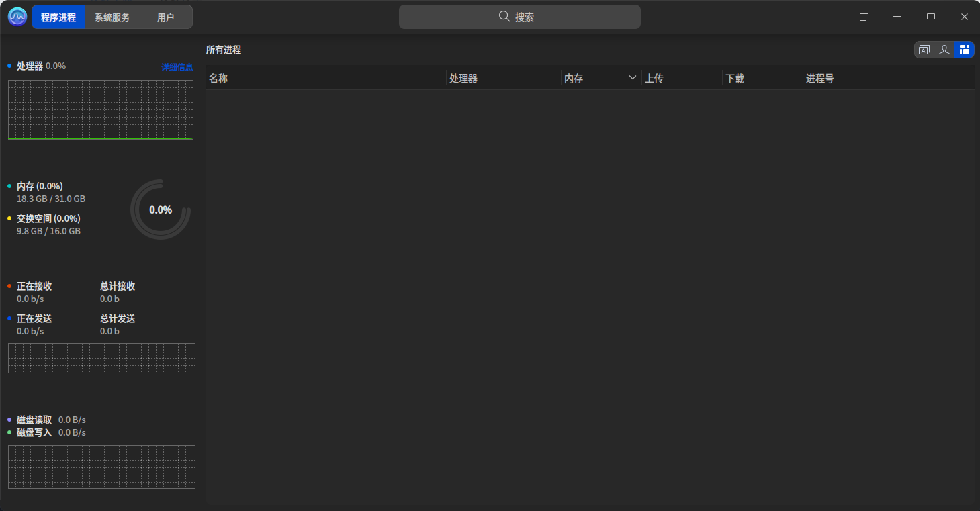The height and width of the screenshot is (511, 980).
Task: Switch to the 程序进程 tab
Action: [58, 17]
